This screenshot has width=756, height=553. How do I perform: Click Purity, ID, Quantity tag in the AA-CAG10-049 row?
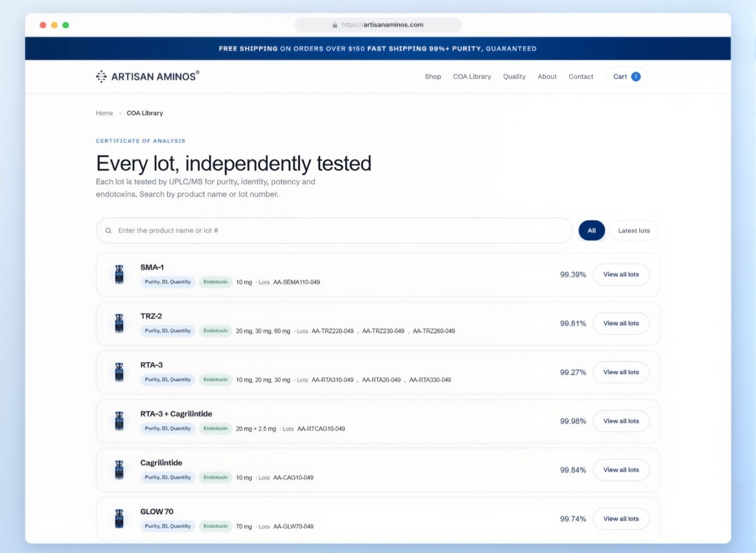pyautogui.click(x=168, y=477)
